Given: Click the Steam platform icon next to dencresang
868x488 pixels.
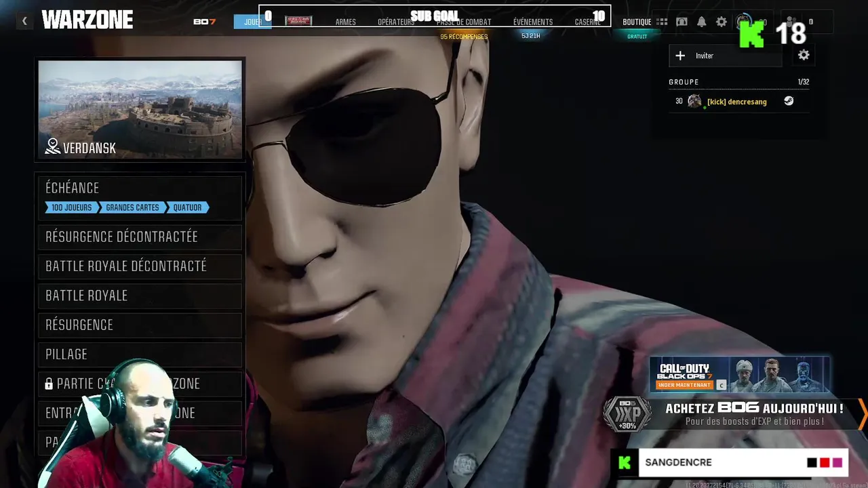Looking at the screenshot, I should coord(789,101).
